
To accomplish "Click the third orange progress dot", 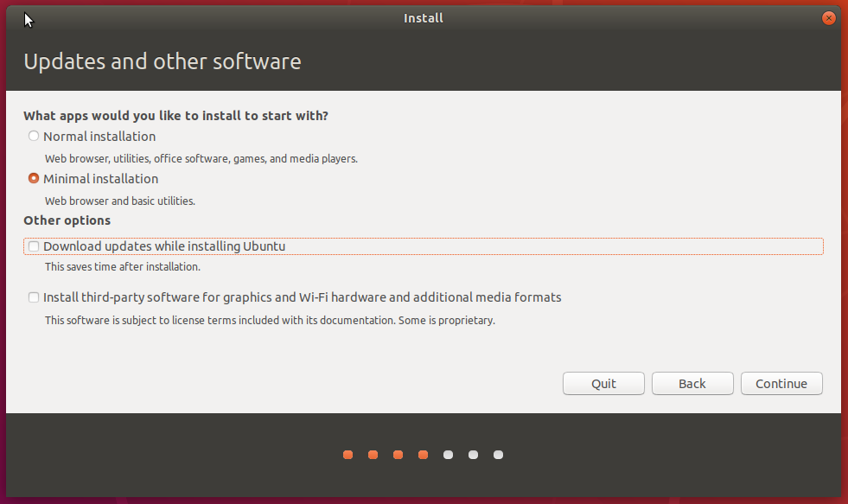I will (398, 455).
